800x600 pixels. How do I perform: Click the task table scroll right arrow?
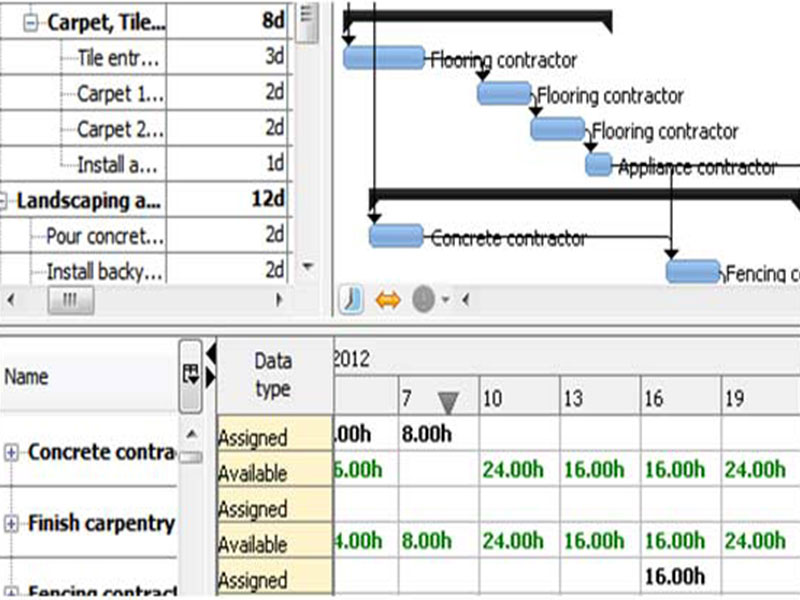point(279,300)
